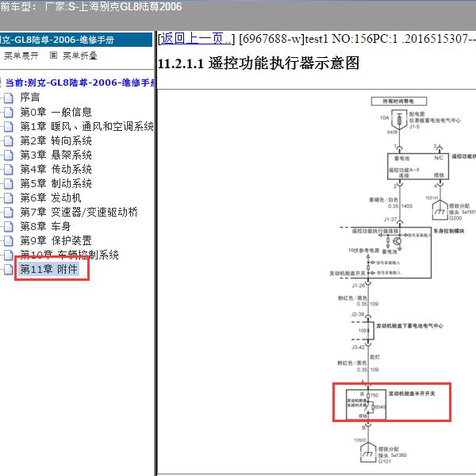Screen dimensions: 476x476
Task: Click the page icon beside 第5章
Action: [x=9, y=183]
